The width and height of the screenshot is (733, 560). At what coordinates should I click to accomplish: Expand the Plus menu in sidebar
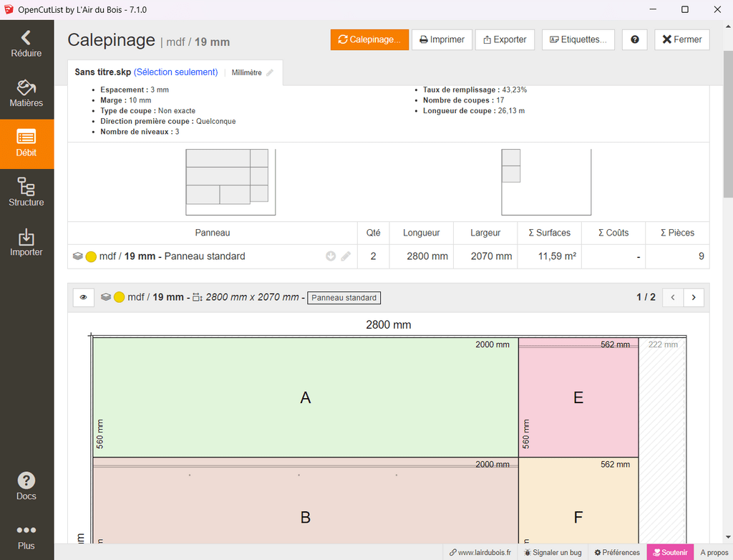[x=26, y=536]
